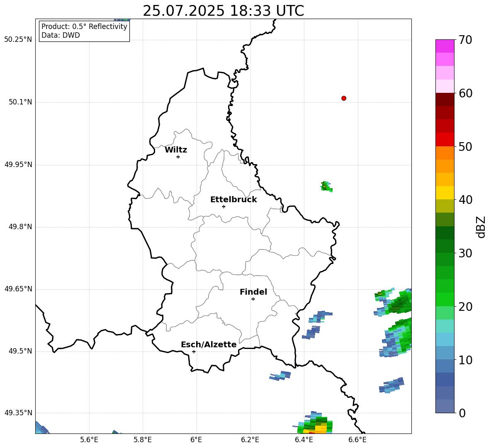Click the 30 tick label on colorbar

pos(465,253)
